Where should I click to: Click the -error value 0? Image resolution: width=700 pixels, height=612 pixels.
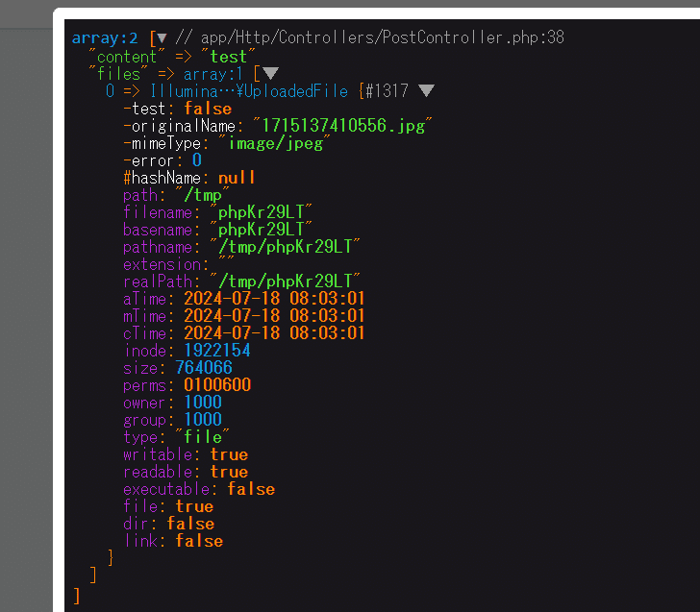pos(197,160)
